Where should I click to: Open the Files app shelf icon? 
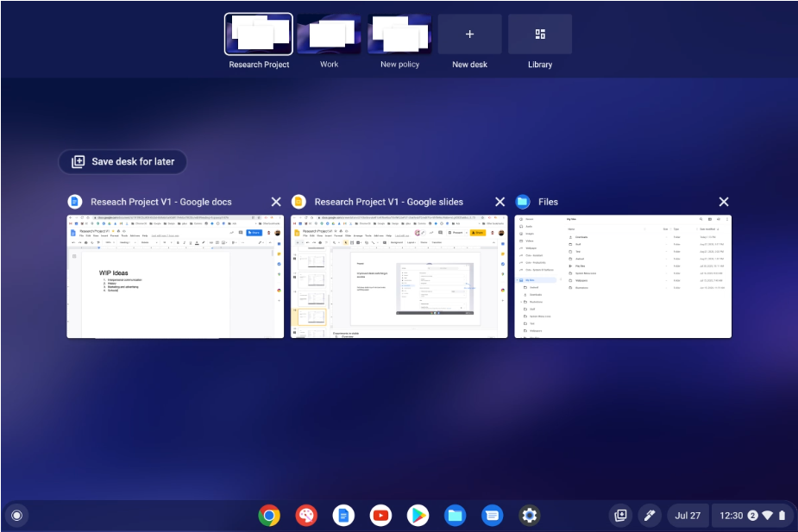(x=455, y=516)
